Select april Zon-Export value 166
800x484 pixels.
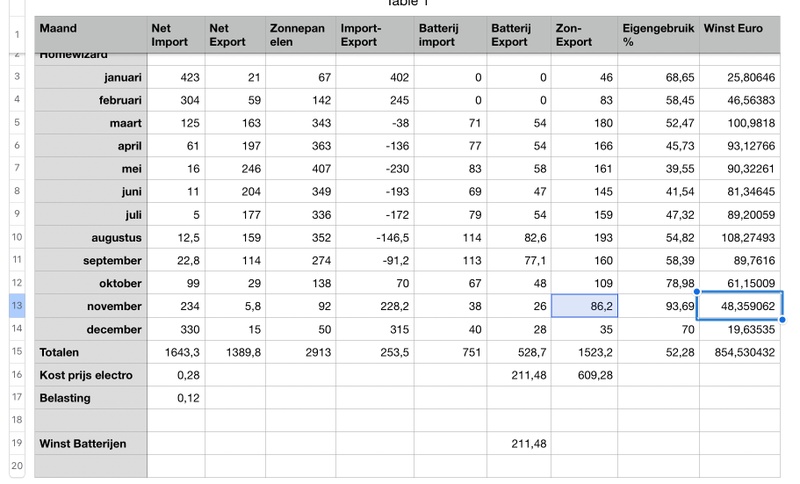pyautogui.click(x=584, y=146)
